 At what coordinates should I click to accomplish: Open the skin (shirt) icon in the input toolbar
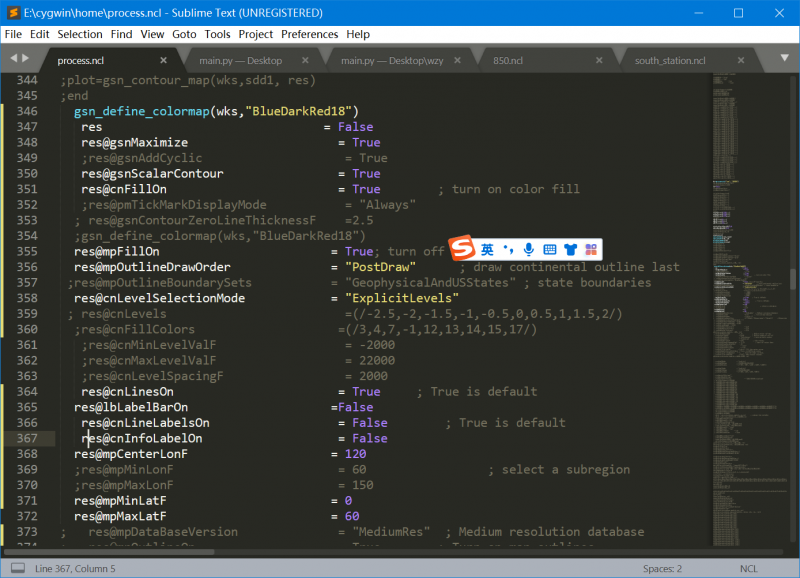point(570,248)
